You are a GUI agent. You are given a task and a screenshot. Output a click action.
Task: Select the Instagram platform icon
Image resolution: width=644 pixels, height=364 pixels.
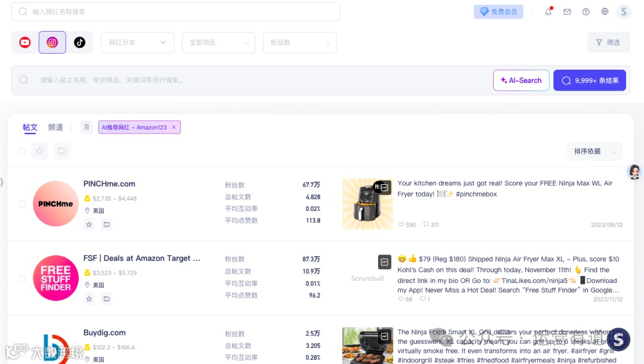pyautogui.click(x=52, y=42)
